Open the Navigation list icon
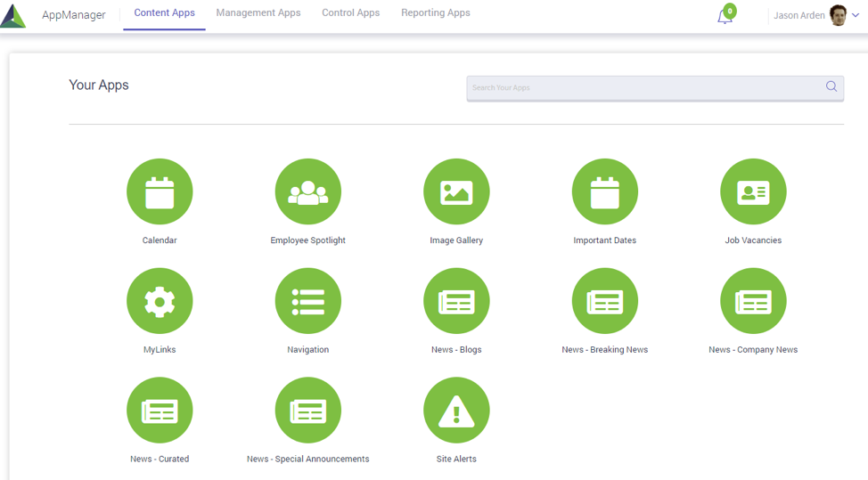The width and height of the screenshot is (868, 480). coord(307,301)
